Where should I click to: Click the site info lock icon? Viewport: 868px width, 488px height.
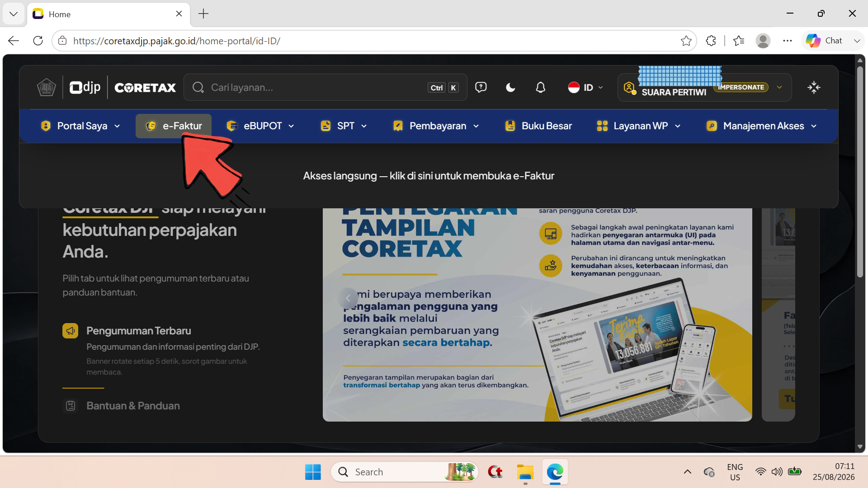(x=62, y=41)
